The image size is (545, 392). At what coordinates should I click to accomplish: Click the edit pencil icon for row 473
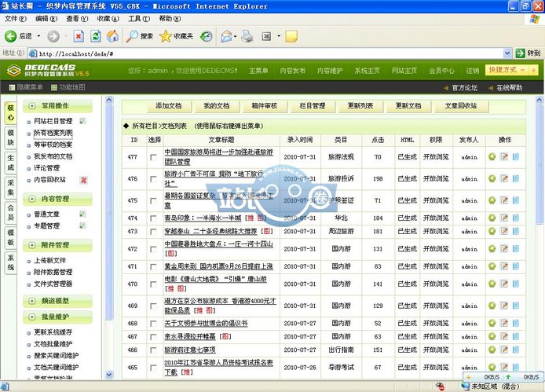click(504, 231)
